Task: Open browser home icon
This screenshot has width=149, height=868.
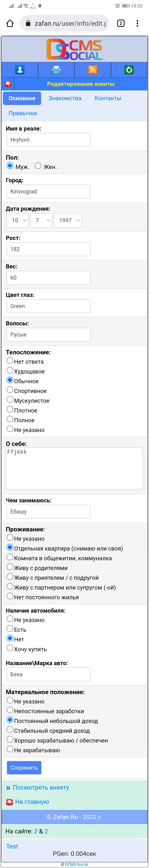Action: pos(10,23)
